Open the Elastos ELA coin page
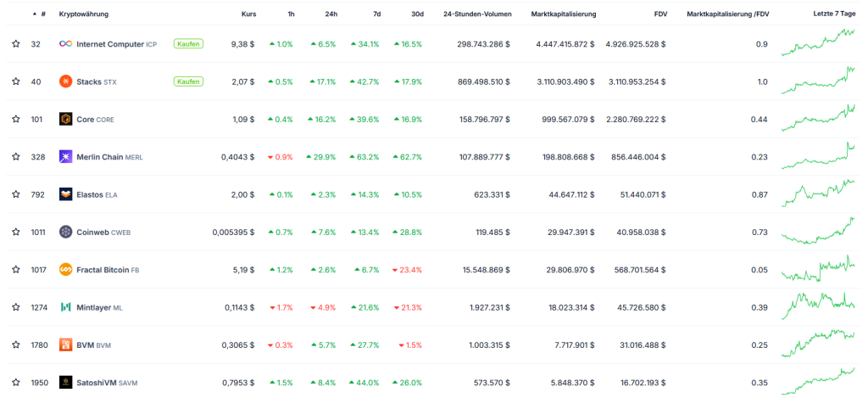Viewport: 868px width, 398px height. coord(97,194)
